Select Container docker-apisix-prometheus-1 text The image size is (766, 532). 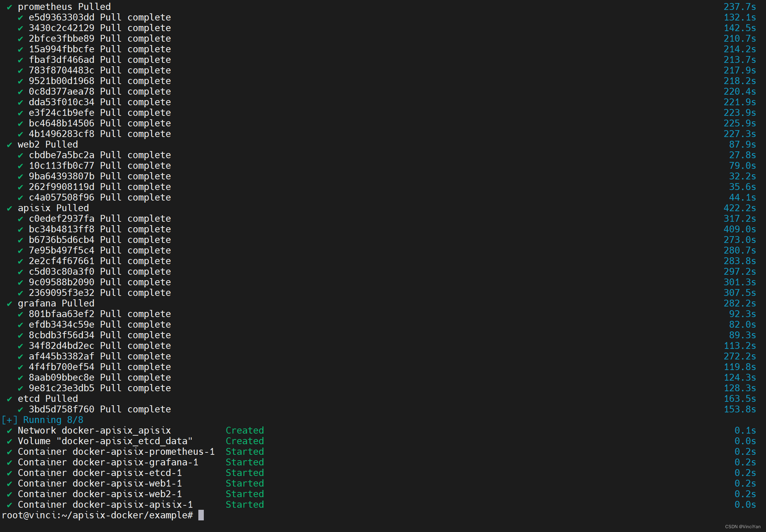(x=116, y=452)
